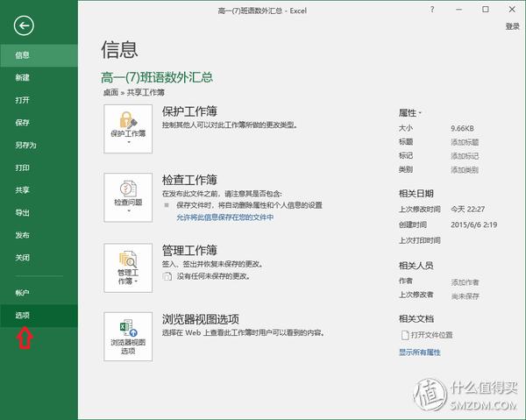
Task: Choose 保存 from the sidebar
Action: pyautogui.click(x=39, y=123)
